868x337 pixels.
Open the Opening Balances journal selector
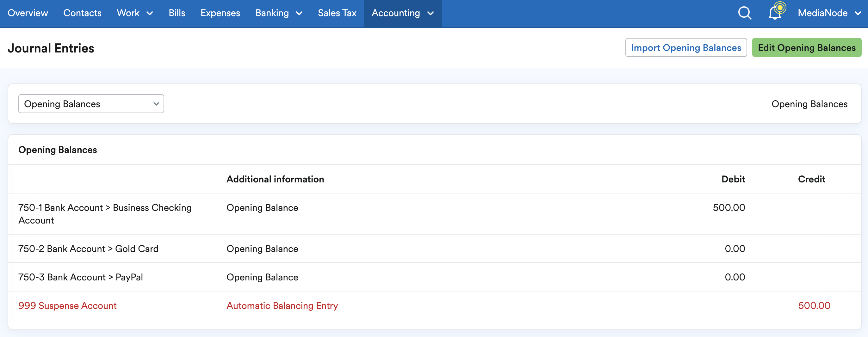pyautogui.click(x=91, y=104)
